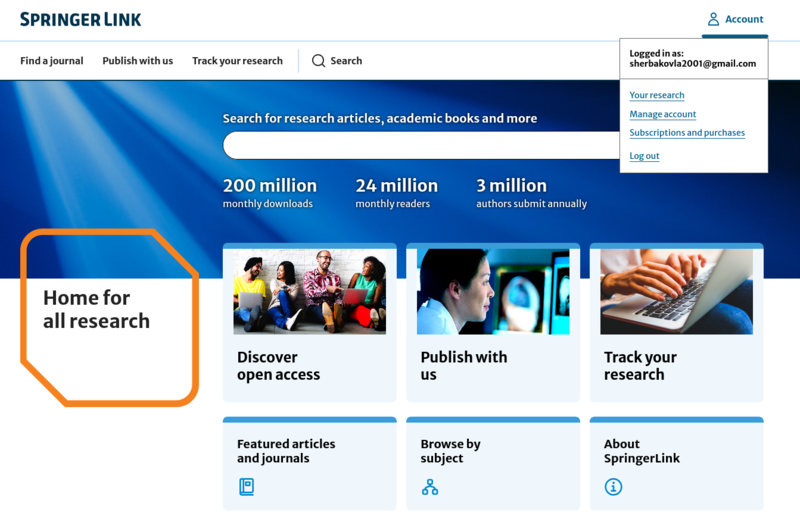Open Browse by subject card title

(x=451, y=451)
